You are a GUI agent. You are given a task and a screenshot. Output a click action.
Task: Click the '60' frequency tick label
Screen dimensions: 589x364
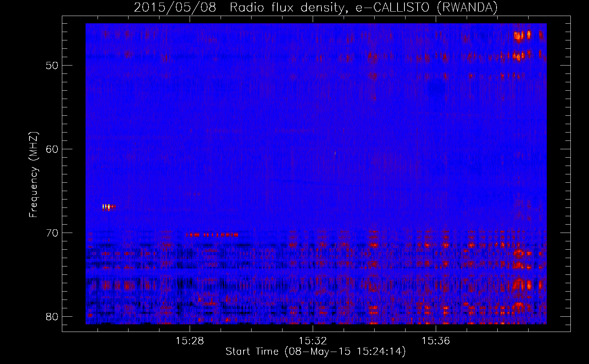(52, 149)
